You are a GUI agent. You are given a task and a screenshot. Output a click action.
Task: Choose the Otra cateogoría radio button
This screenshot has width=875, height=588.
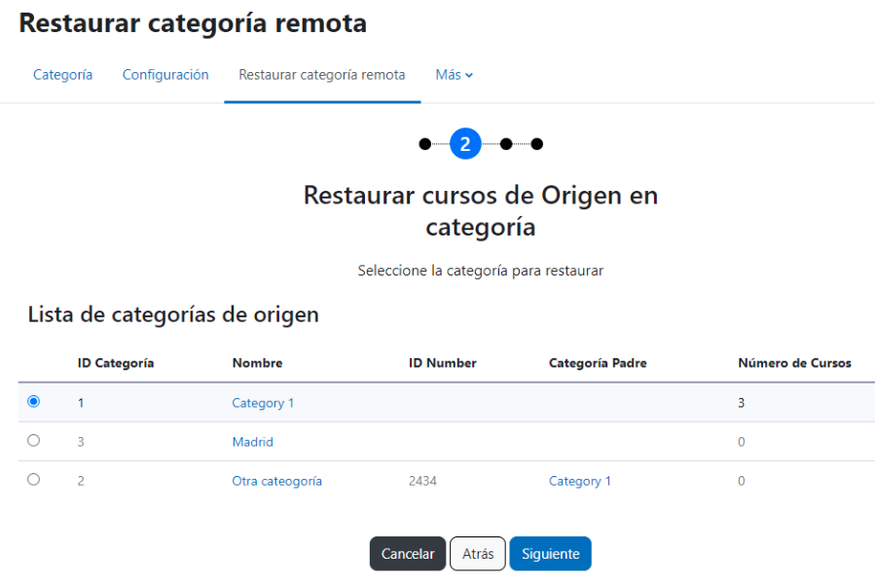pyautogui.click(x=33, y=480)
